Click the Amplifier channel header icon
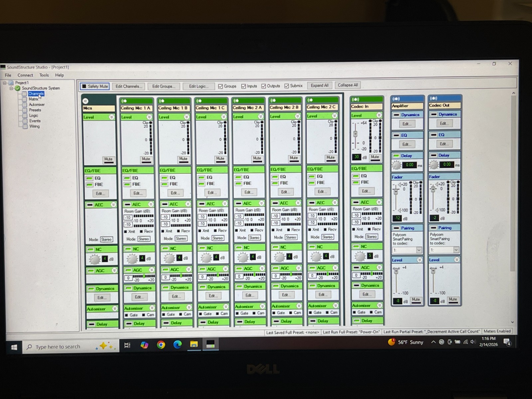The image size is (532, 399). coord(396,99)
